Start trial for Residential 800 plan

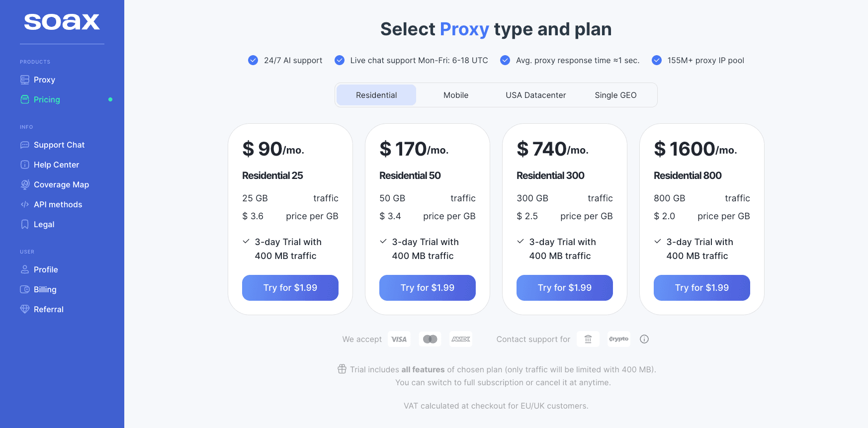[702, 288]
